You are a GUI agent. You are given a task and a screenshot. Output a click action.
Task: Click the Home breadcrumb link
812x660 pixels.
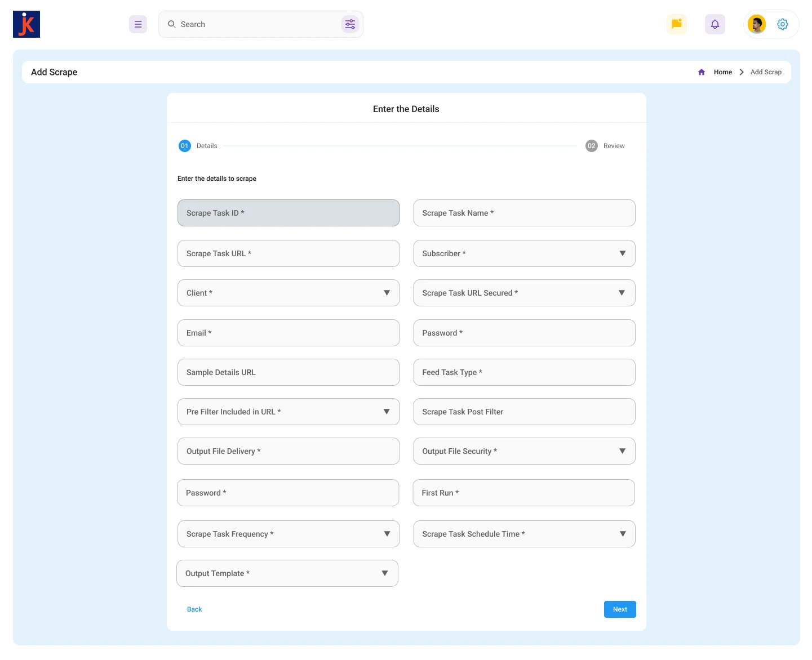click(x=723, y=72)
